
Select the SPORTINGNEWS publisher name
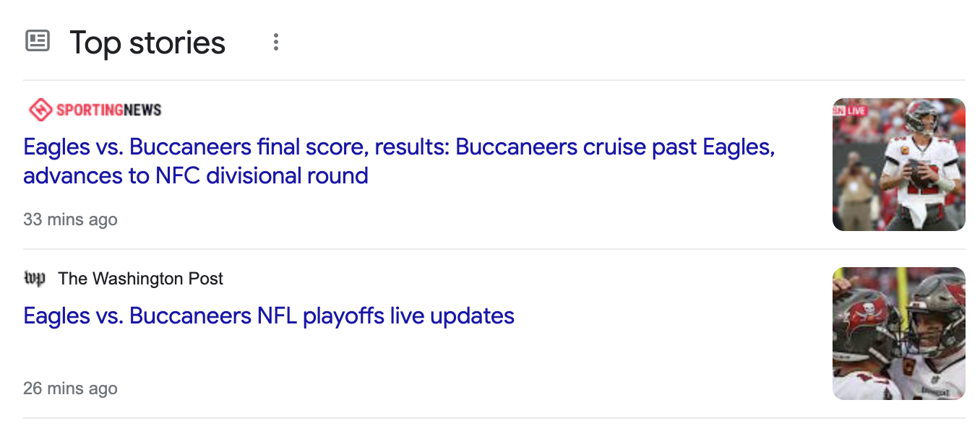[108, 110]
